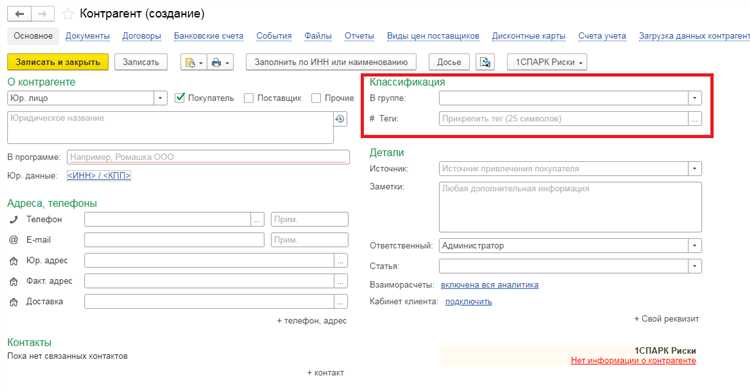
Task: Click the house icon for Юр. адрес
Action: pyautogui.click(x=13, y=261)
